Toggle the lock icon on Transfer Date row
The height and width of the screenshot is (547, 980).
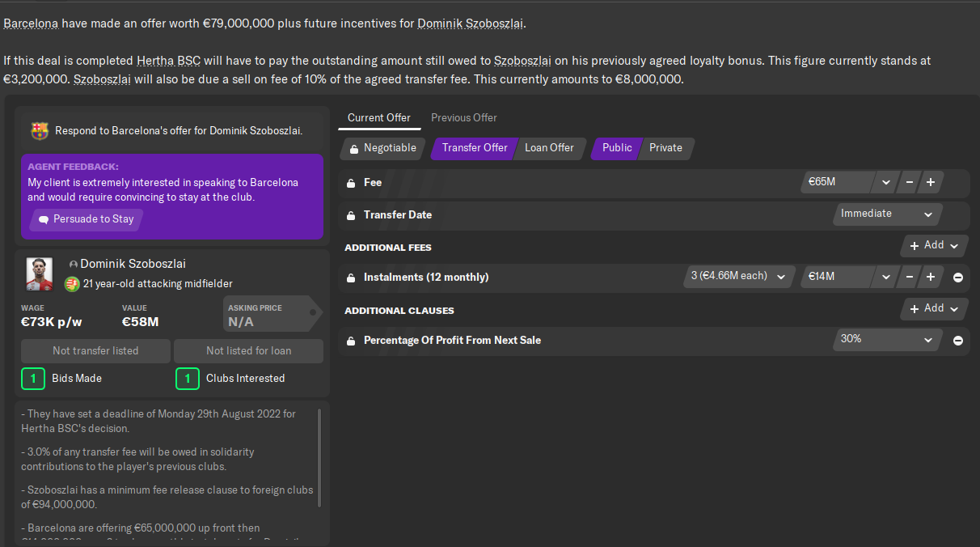coord(351,215)
